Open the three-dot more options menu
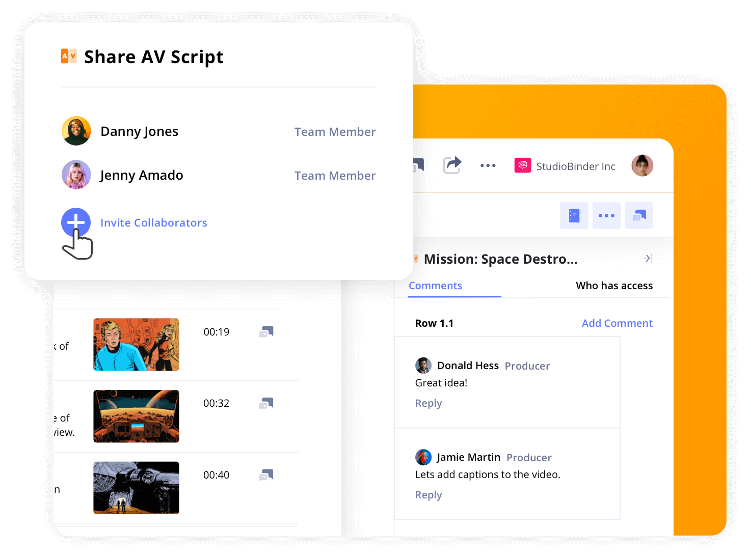The height and width of the screenshot is (560, 751). (488, 165)
